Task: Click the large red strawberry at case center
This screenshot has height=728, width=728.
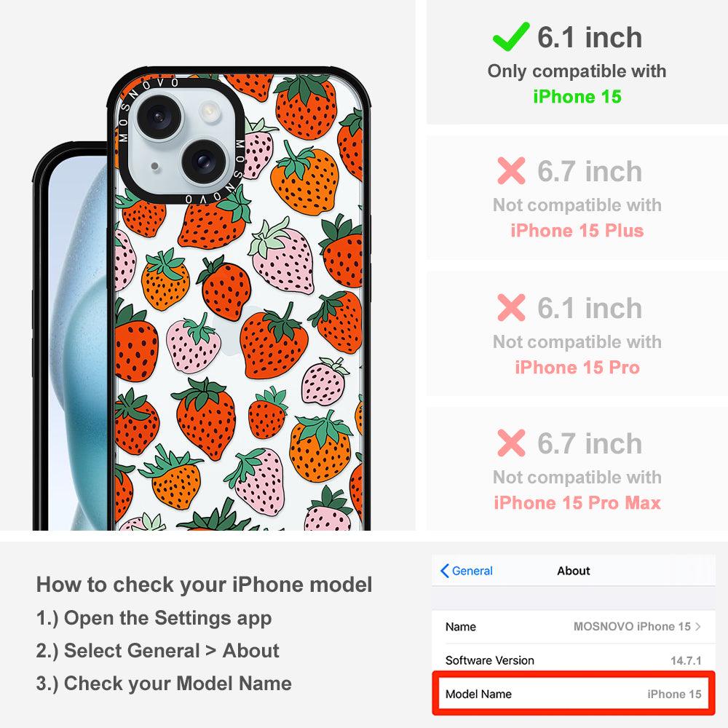Action: tap(274, 341)
